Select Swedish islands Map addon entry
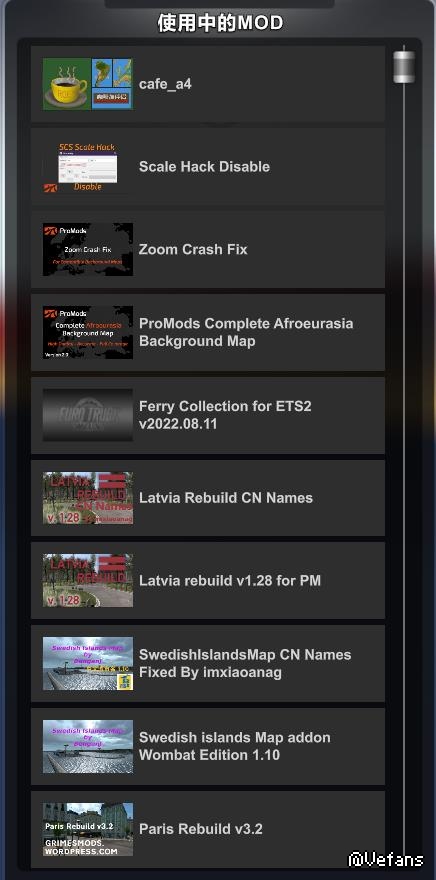Image resolution: width=436 pixels, height=880 pixels. 208,746
